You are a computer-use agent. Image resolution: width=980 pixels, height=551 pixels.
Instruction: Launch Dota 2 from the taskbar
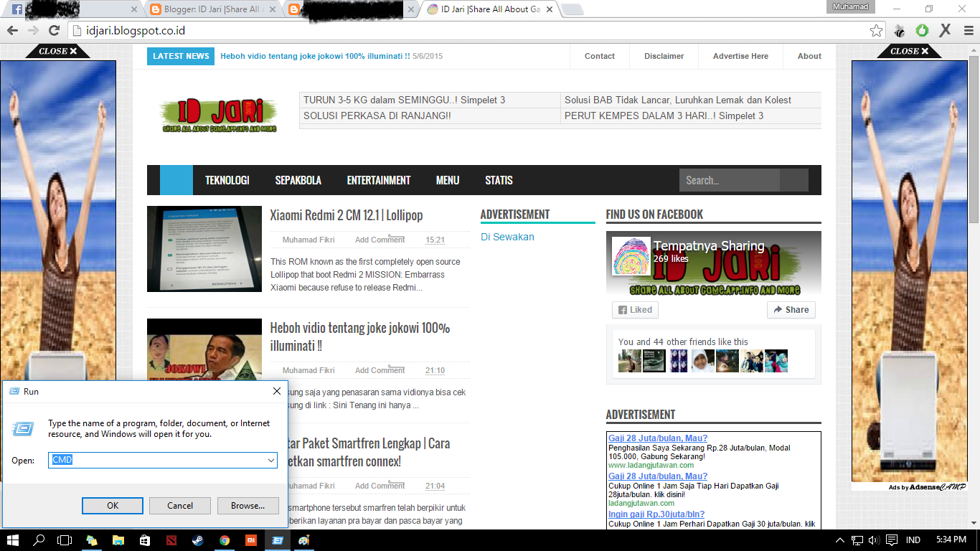click(x=171, y=540)
